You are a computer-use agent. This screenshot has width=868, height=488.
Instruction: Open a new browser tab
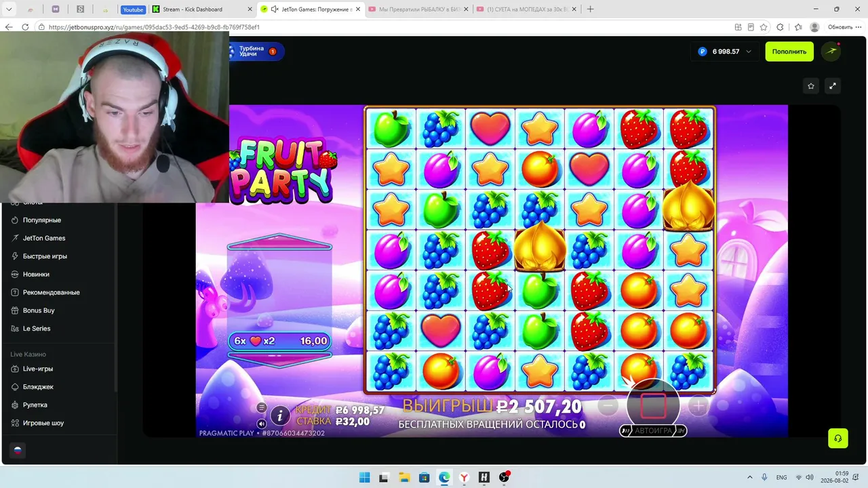tap(590, 9)
